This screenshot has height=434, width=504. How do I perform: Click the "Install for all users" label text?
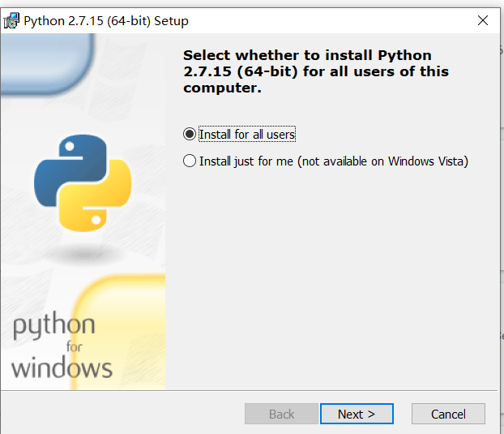(247, 134)
